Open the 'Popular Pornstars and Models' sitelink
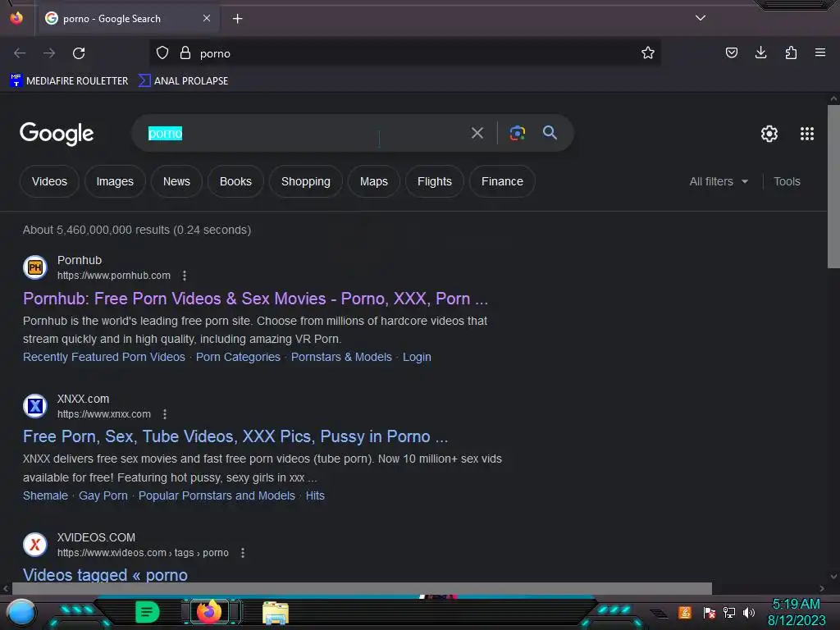 point(217,495)
